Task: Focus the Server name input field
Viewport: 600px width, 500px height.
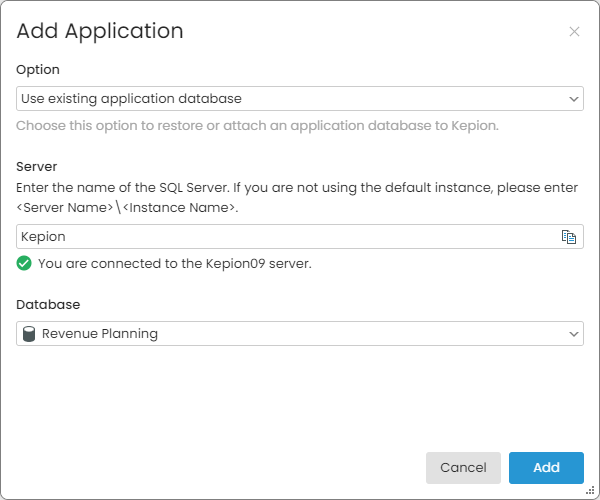Action: coord(300,236)
